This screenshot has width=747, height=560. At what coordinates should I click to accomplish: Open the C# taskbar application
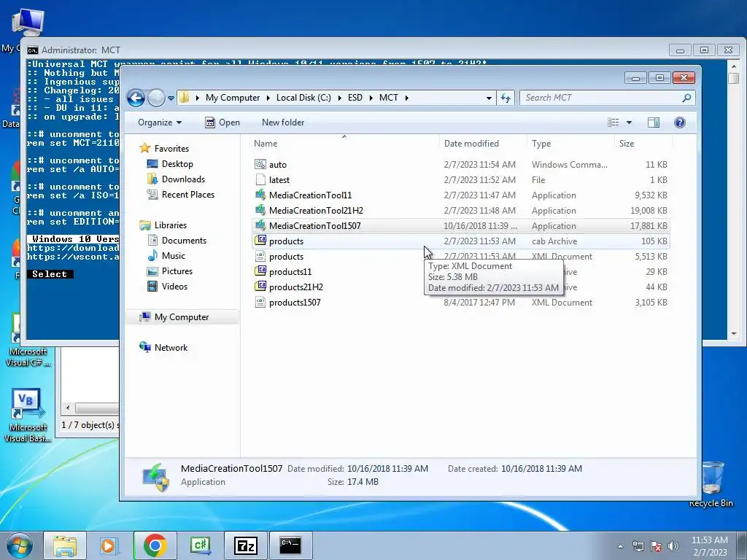click(200, 545)
